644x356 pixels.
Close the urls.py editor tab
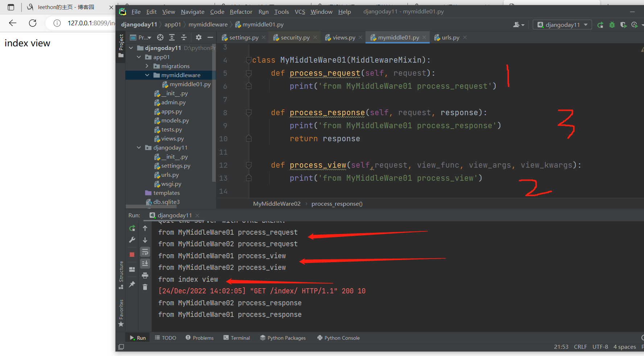tap(465, 37)
